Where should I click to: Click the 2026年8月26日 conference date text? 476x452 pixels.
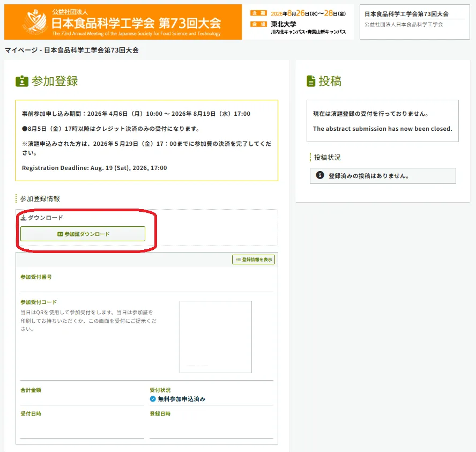[x=308, y=13]
